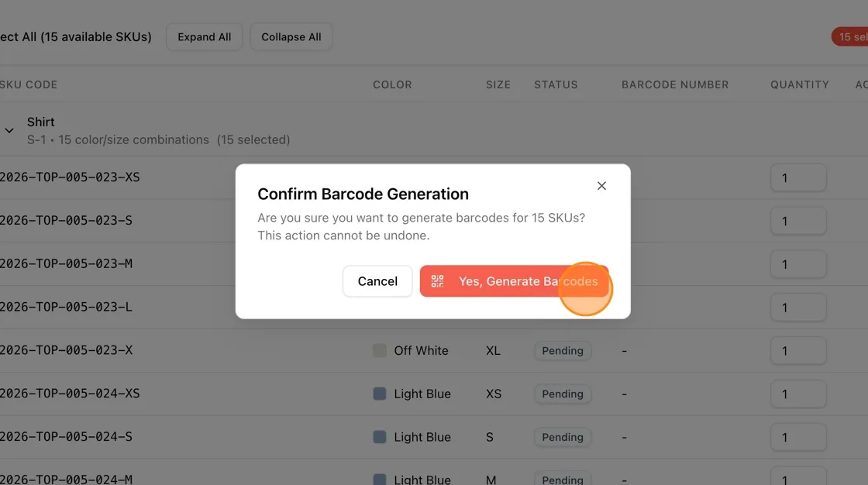
Task: Click Pending status of 2026-TOP-005-024-S row
Action: click(563, 437)
